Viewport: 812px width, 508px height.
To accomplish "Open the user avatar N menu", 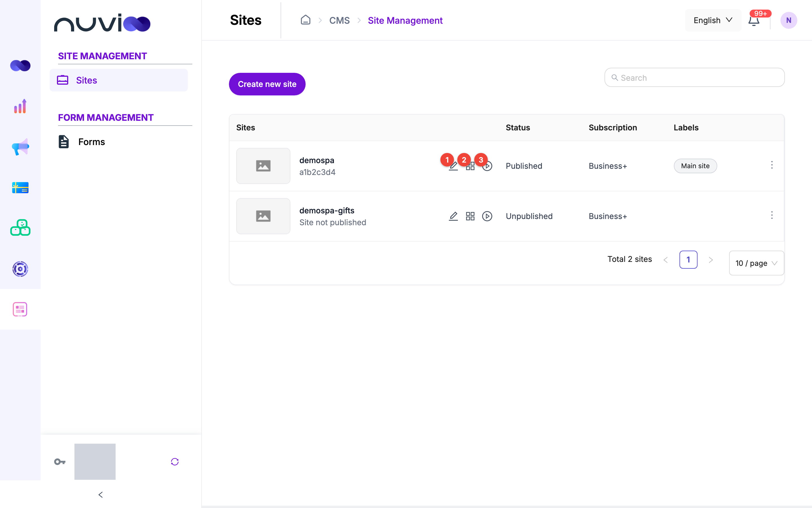I will pyautogui.click(x=789, y=20).
